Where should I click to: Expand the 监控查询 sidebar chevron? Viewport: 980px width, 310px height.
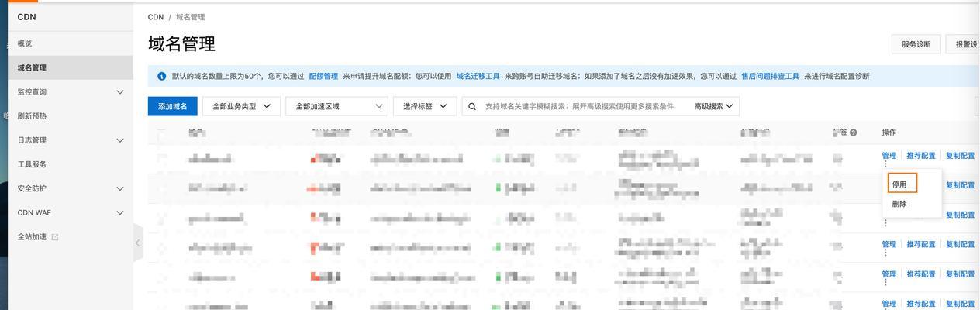pos(120,92)
